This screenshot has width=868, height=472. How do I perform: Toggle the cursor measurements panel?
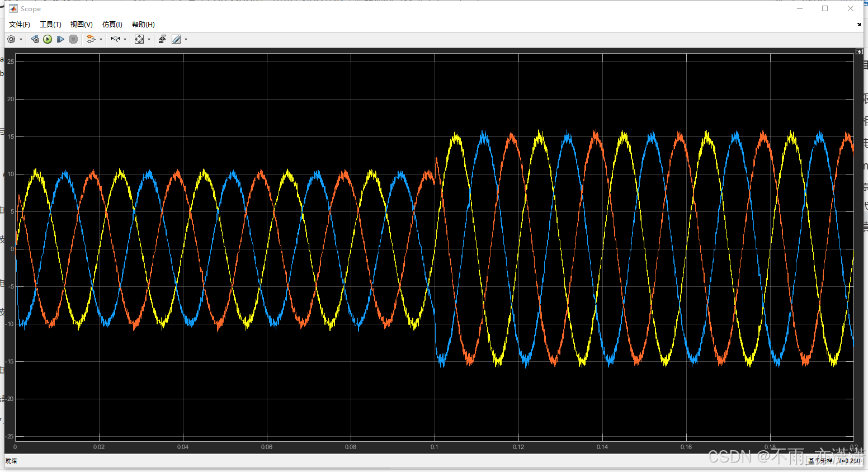pos(175,39)
